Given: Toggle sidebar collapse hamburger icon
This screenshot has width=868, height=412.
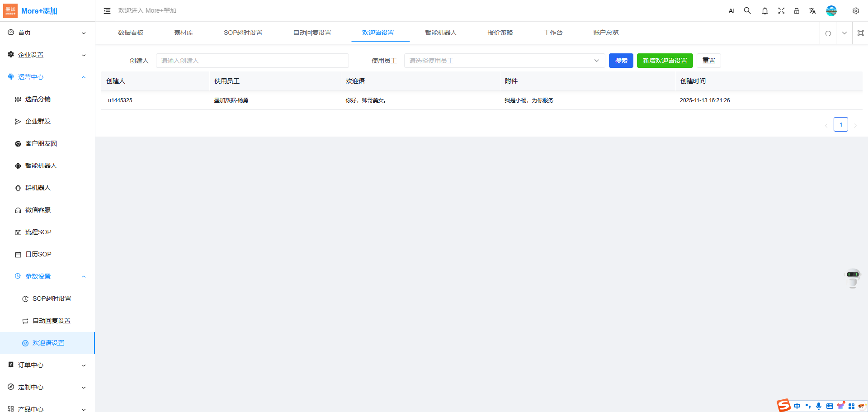Looking at the screenshot, I should (107, 11).
